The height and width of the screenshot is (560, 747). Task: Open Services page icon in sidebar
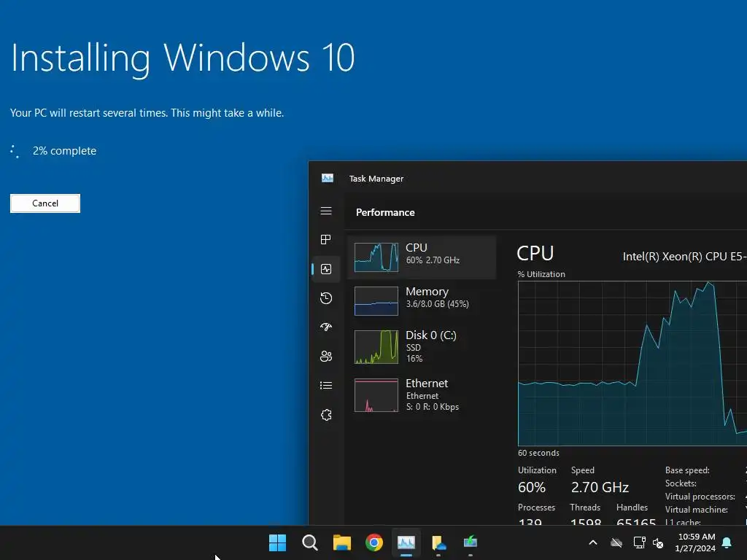click(326, 415)
